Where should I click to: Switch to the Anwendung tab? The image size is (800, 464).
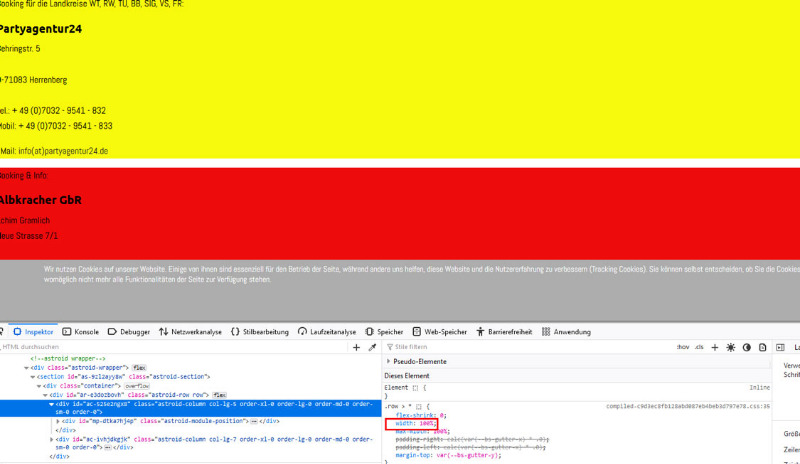coord(566,332)
